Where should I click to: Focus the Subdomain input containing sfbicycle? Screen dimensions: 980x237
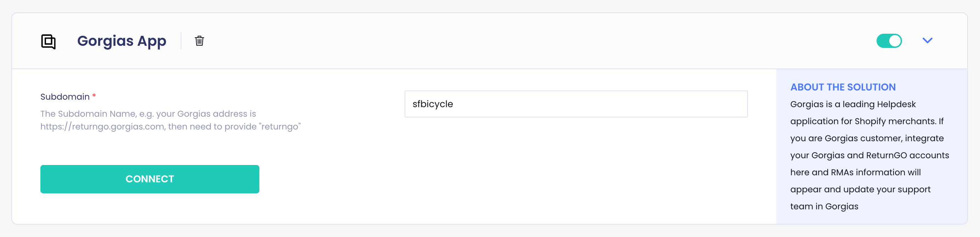coord(576,104)
